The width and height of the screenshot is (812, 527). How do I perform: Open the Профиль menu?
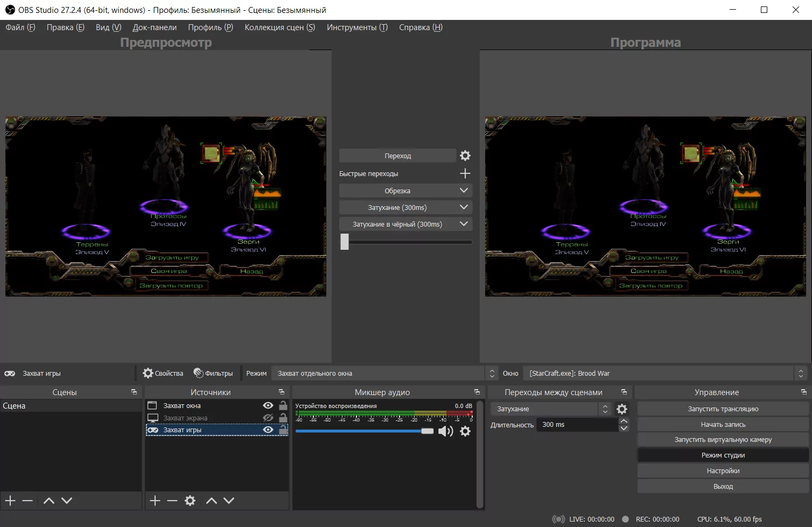point(211,27)
